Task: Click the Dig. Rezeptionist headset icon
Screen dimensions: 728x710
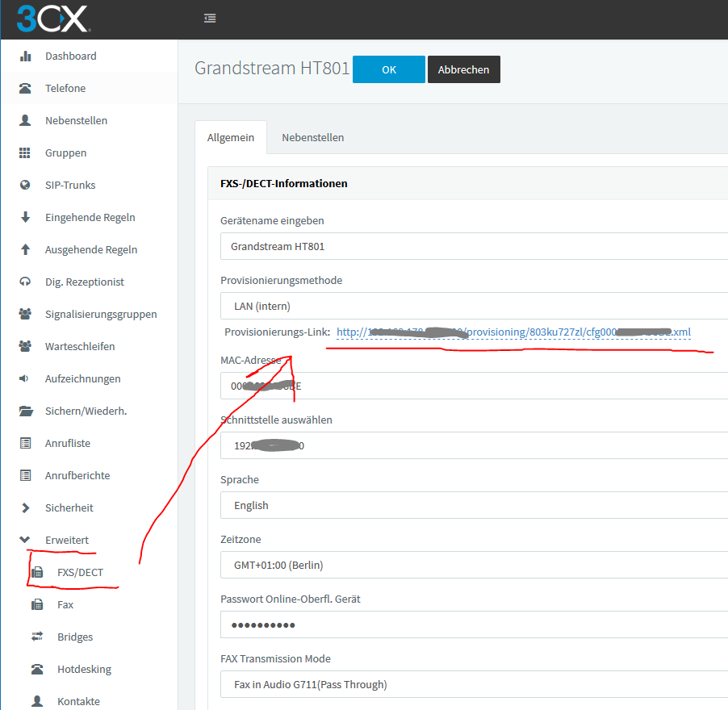Action: pyautogui.click(x=25, y=282)
